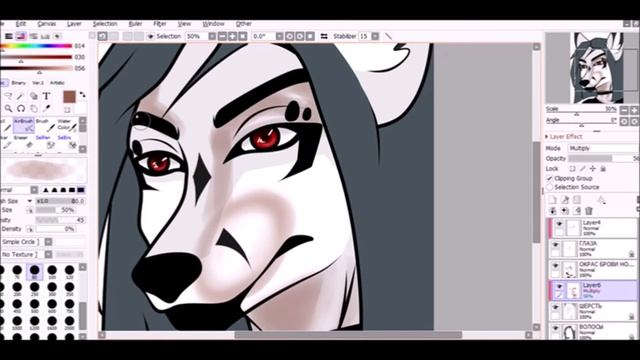Adjust the rainbow hue slider
This screenshot has height=360, width=640.
click(x=36, y=46)
